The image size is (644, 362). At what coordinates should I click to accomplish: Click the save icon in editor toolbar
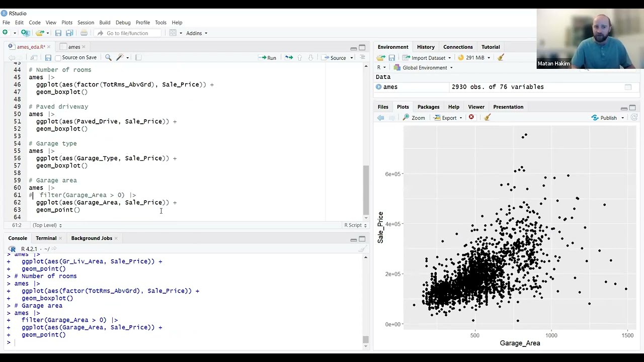click(48, 58)
